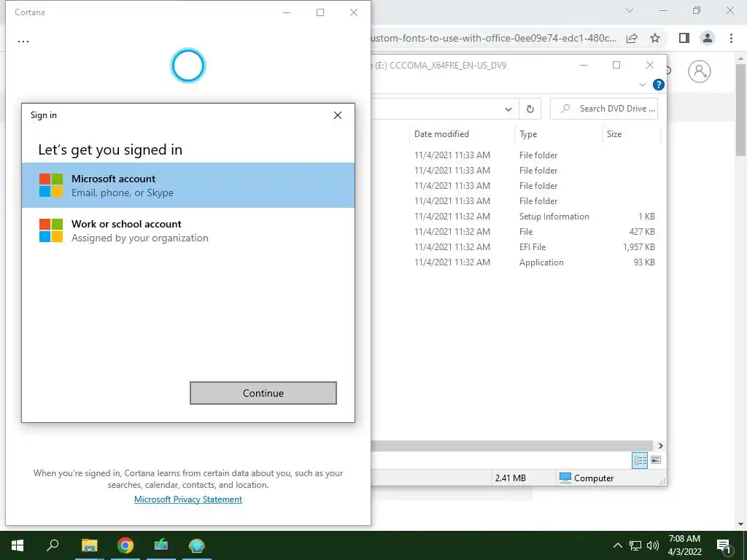Open the volume tray icon
The image size is (747, 560).
[653, 545]
